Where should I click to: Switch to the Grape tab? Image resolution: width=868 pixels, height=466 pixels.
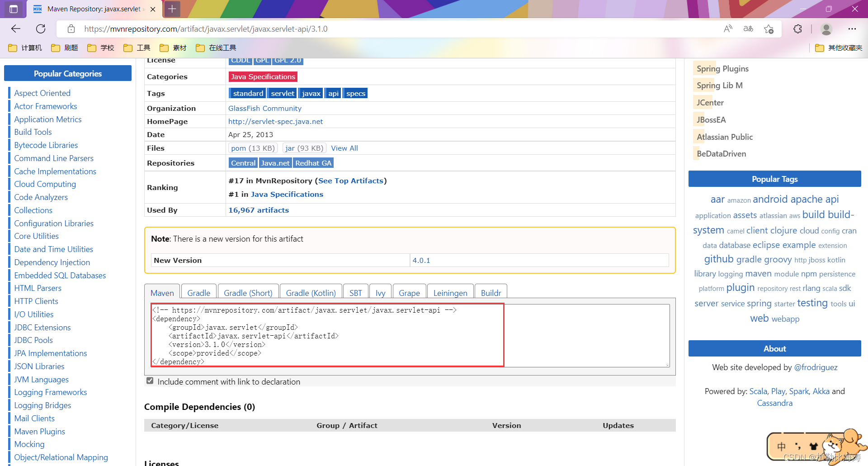pyautogui.click(x=409, y=293)
